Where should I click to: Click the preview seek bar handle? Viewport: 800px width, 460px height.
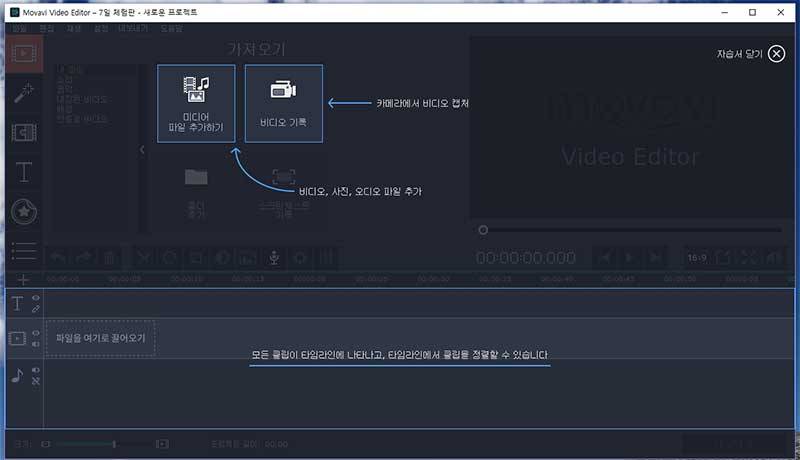coord(483,230)
